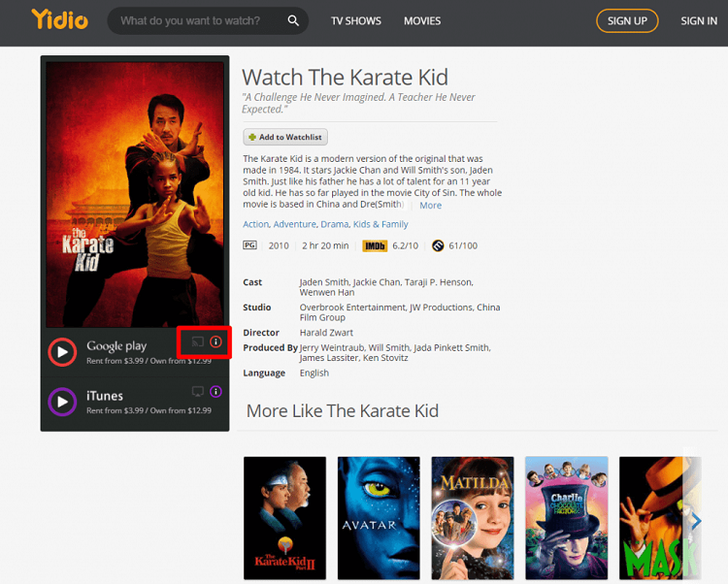Screen dimensions: 728x584
Task: Click the AirPlay icon next to iTunes
Action: pyautogui.click(x=198, y=392)
